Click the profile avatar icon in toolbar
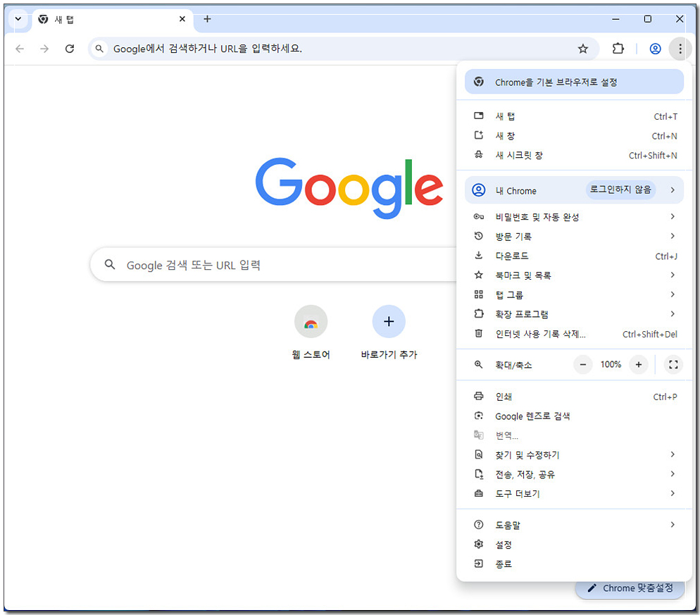This screenshot has height=615, width=700. tap(655, 49)
